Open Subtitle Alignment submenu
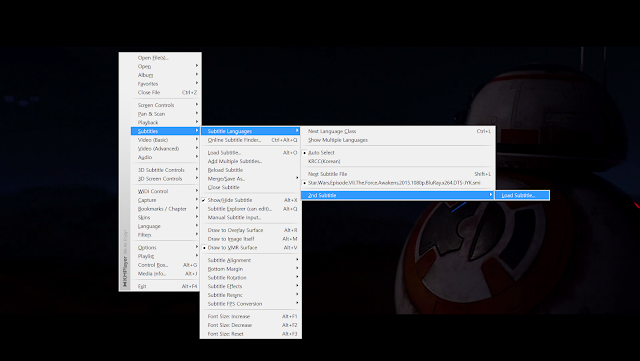The width and height of the screenshot is (640, 361). click(x=251, y=260)
